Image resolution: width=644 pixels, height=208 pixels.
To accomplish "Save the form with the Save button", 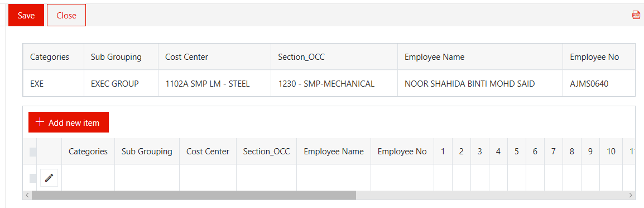I will (26, 15).
